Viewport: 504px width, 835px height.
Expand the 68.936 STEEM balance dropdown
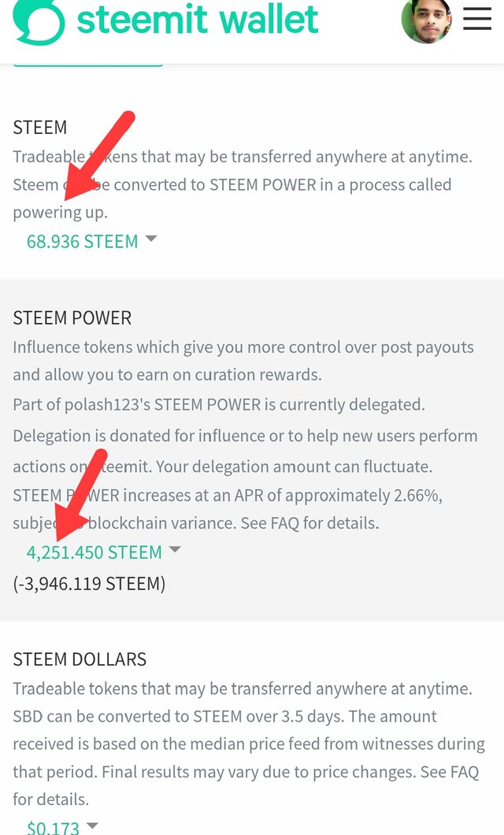(83, 241)
